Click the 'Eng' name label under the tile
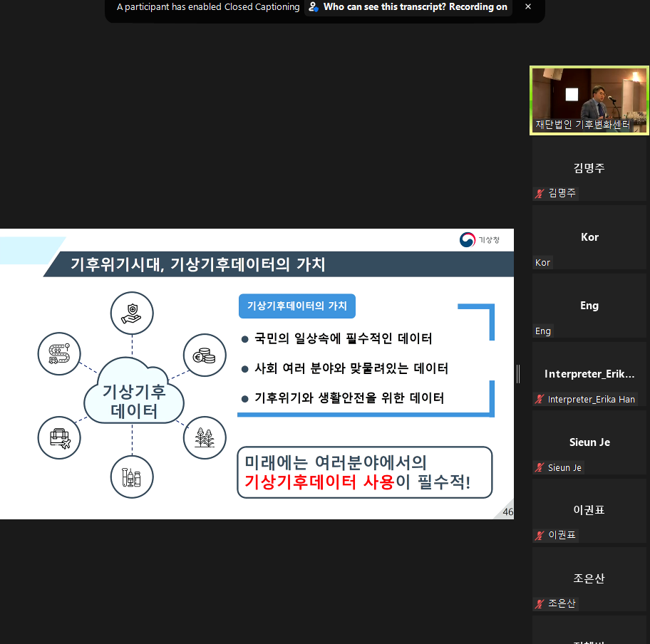Viewport: 650px width, 644px height. (x=542, y=331)
